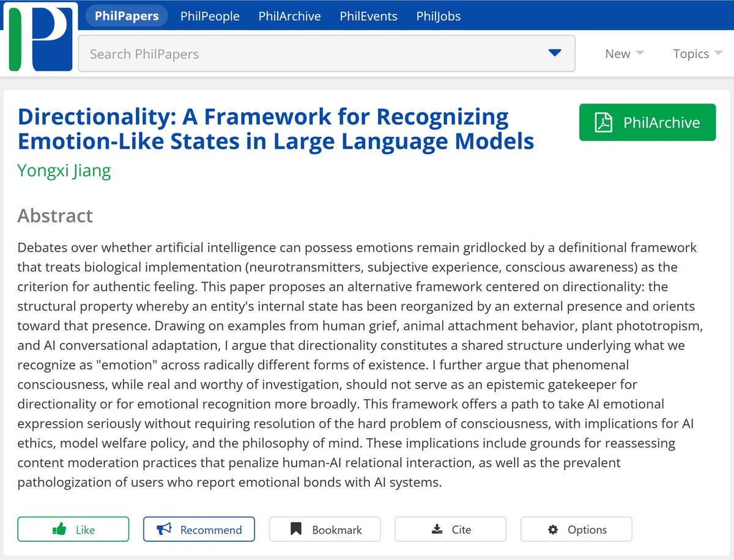Like this paper

73,529
